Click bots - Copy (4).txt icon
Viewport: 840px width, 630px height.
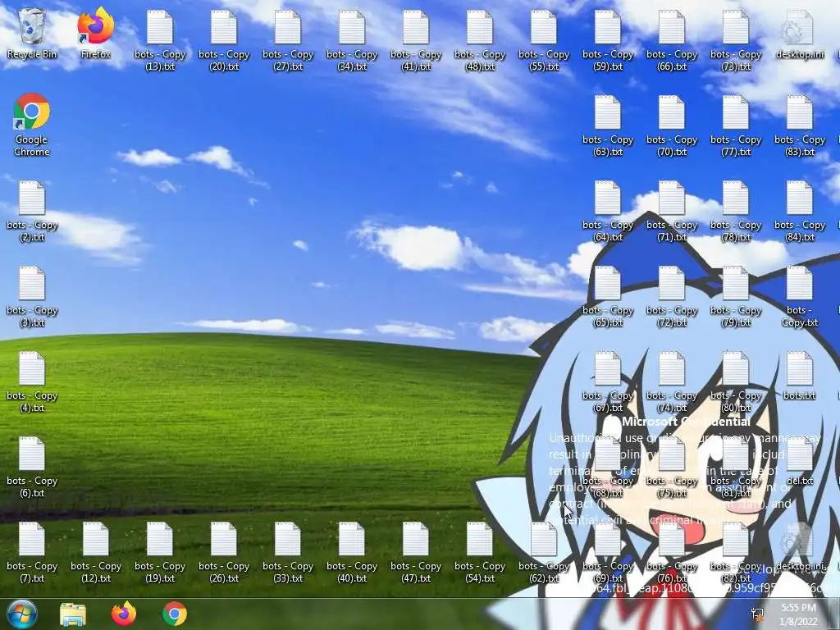[32, 381]
